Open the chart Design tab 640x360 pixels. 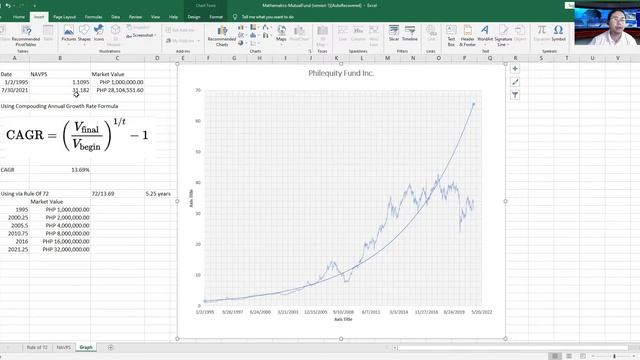click(x=194, y=17)
